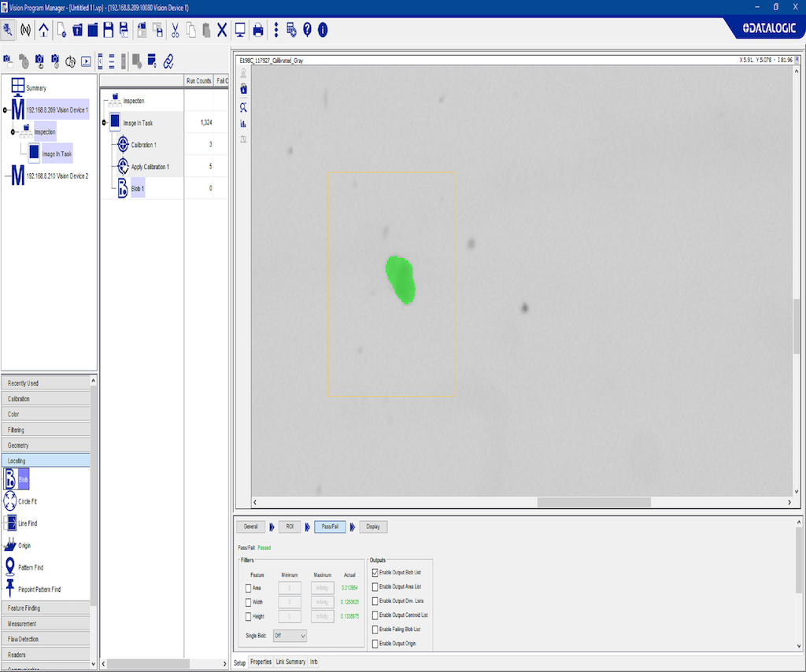Click the Print icon in the toolbar

point(257,30)
